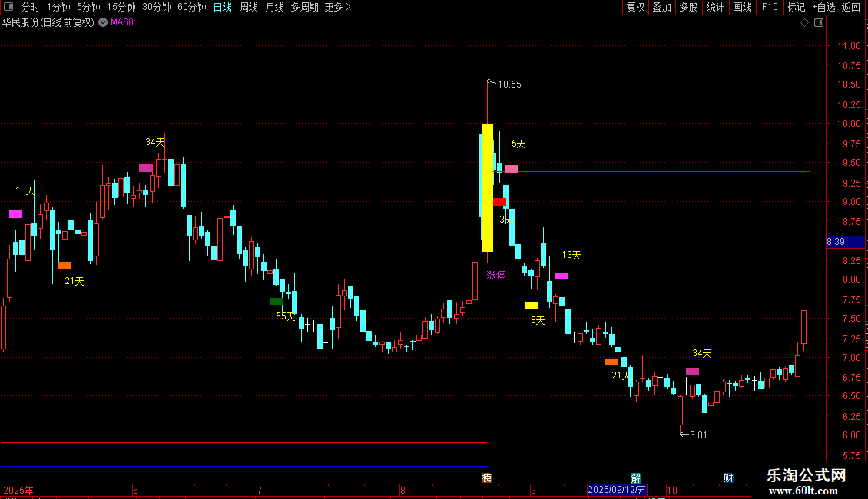Select the 1分钟 period tab
Image resolution: width=868 pixels, height=499 pixels.
(58, 7)
